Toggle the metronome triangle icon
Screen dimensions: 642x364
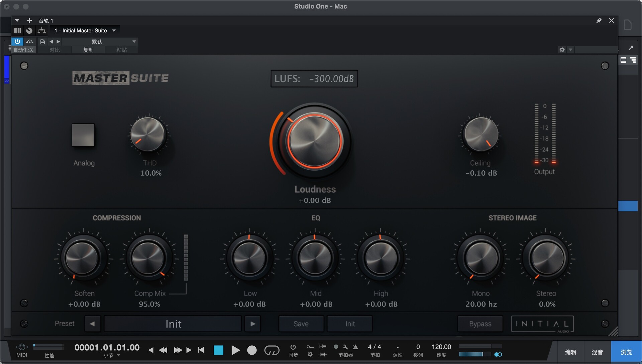click(x=355, y=347)
